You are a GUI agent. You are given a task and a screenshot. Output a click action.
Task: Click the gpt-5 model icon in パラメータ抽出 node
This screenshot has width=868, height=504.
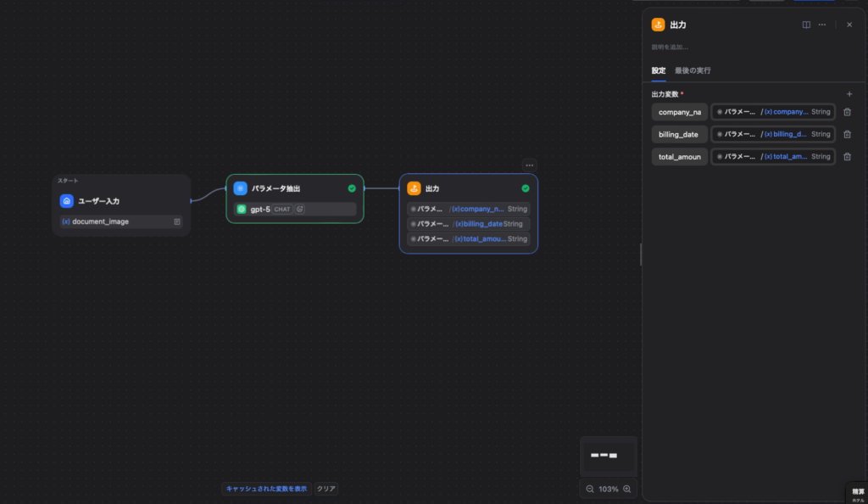coord(242,209)
